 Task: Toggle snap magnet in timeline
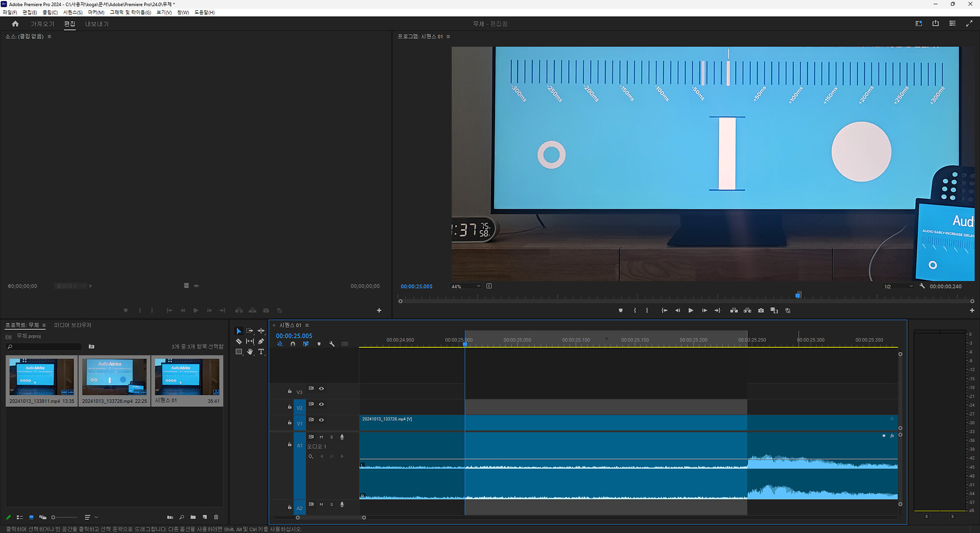(x=292, y=344)
